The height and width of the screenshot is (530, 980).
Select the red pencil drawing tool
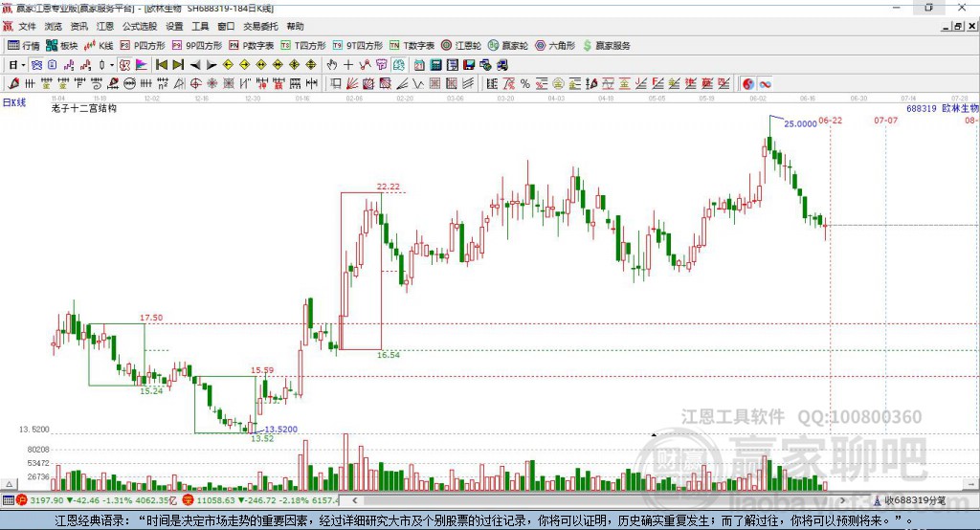pos(13,83)
